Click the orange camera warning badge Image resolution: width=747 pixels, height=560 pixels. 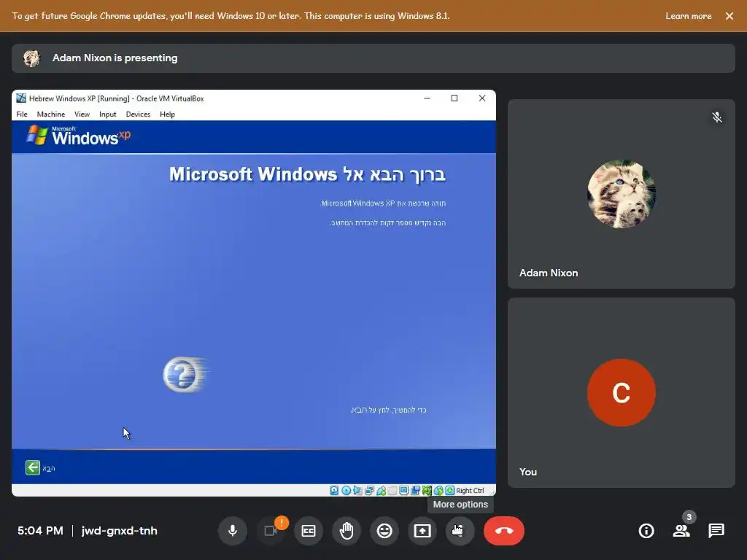tap(282, 522)
